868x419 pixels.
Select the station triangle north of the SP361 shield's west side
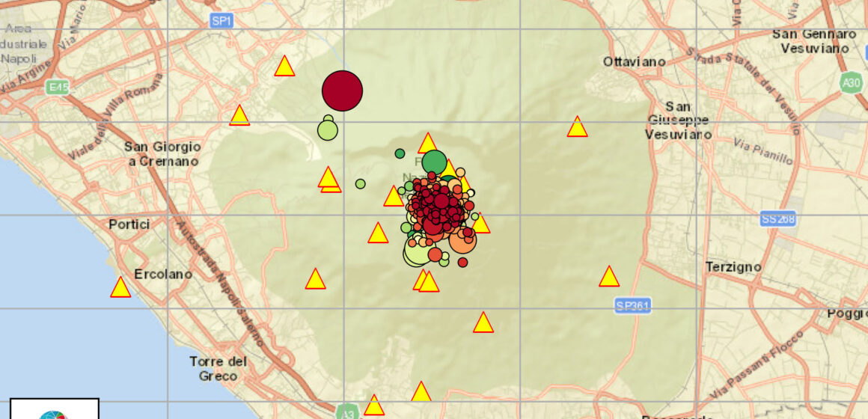pyautogui.click(x=609, y=276)
